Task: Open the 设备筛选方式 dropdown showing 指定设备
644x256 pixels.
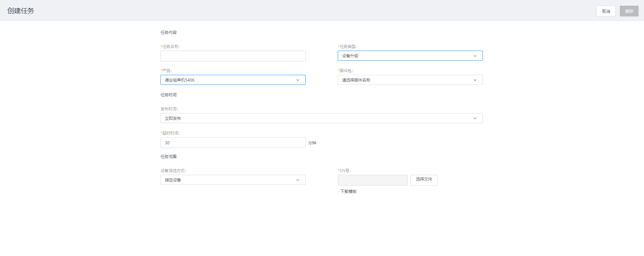Action: pyautogui.click(x=228, y=180)
